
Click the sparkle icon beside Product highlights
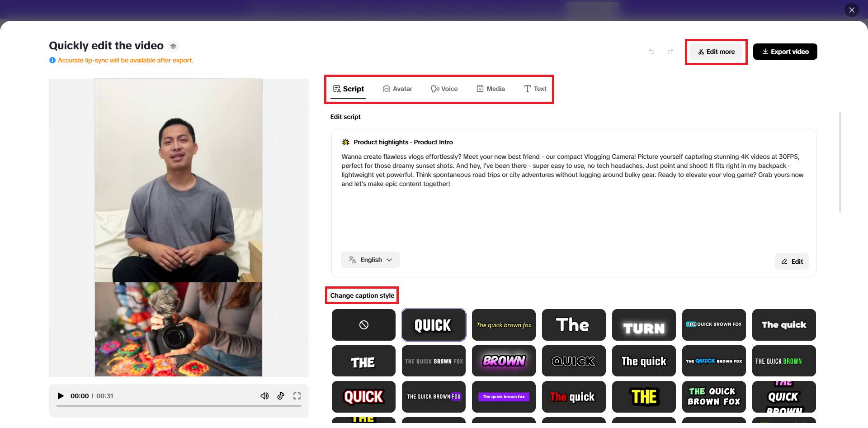point(346,142)
